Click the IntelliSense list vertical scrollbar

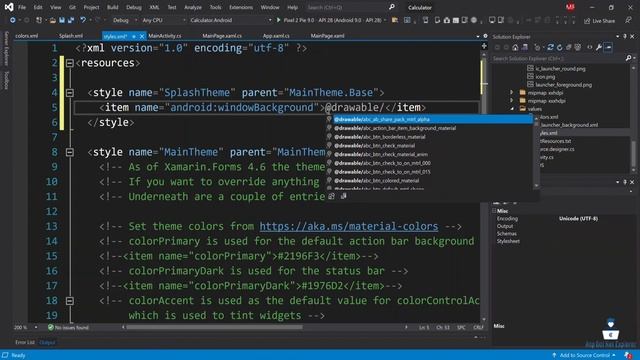(x=536, y=153)
